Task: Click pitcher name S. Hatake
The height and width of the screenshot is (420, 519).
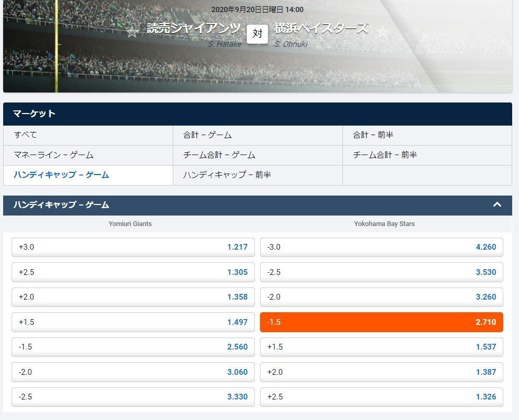Action: (225, 44)
